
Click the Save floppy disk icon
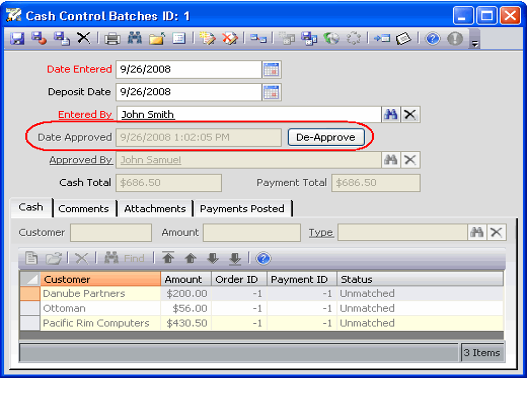[x=17, y=38]
